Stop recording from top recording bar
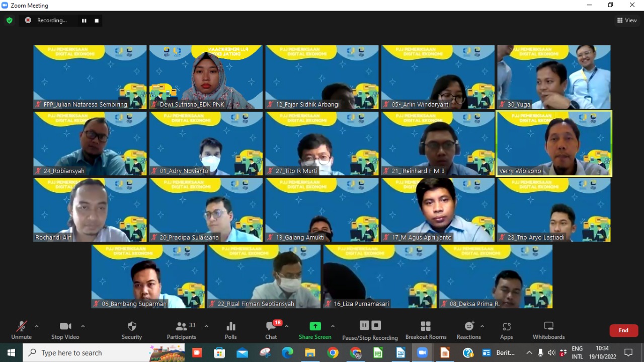This screenshot has height=362, width=644. point(97,21)
